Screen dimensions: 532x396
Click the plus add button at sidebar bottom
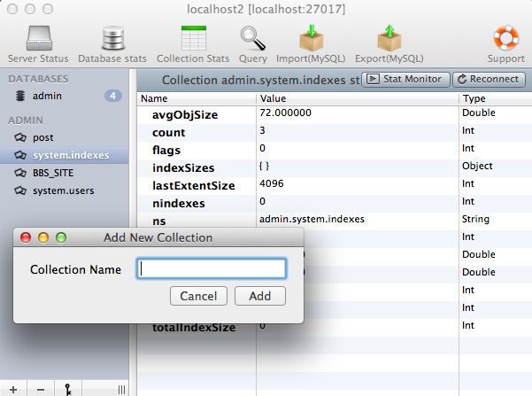[x=13, y=389]
